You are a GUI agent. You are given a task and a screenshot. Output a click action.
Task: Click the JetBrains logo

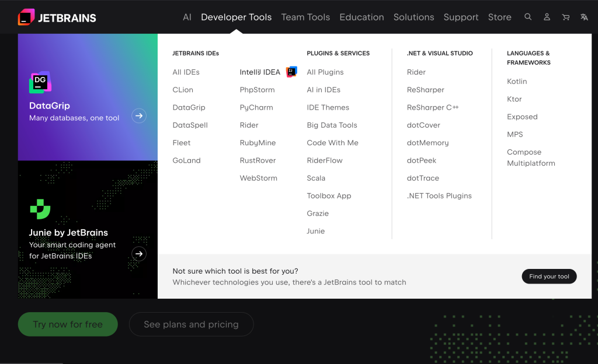(x=57, y=17)
